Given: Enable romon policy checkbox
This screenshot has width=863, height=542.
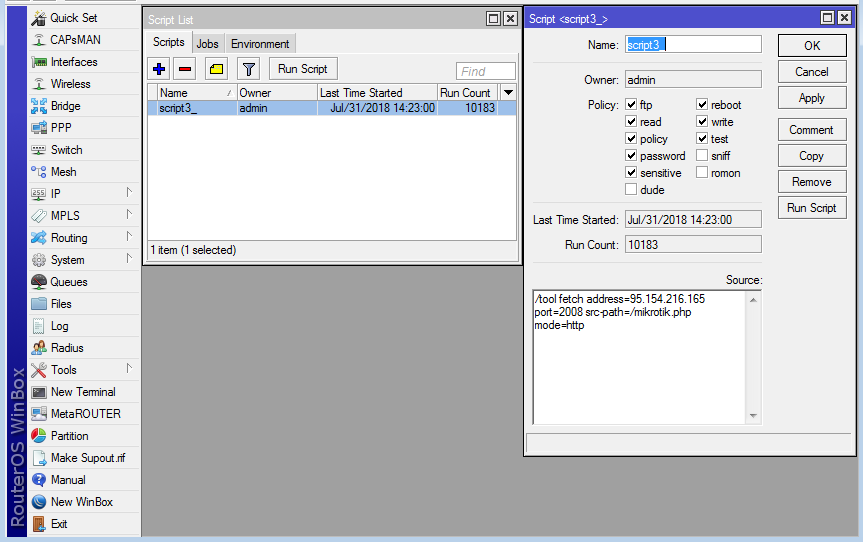Looking at the screenshot, I should point(702,173).
